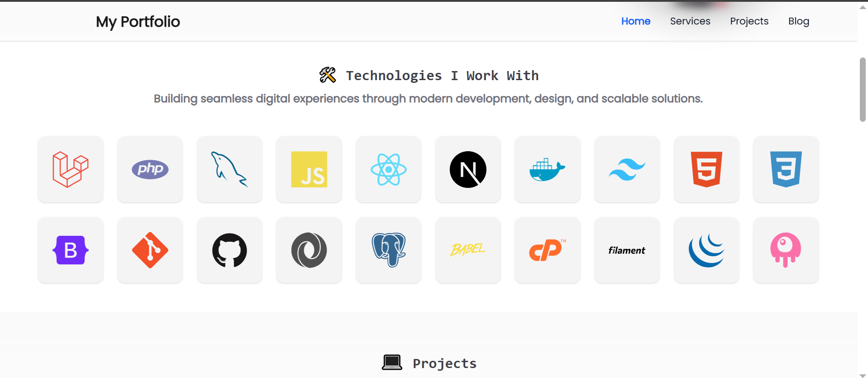Click the HTML5 shield icon
Viewport: 868px width, 378px height.
click(706, 169)
